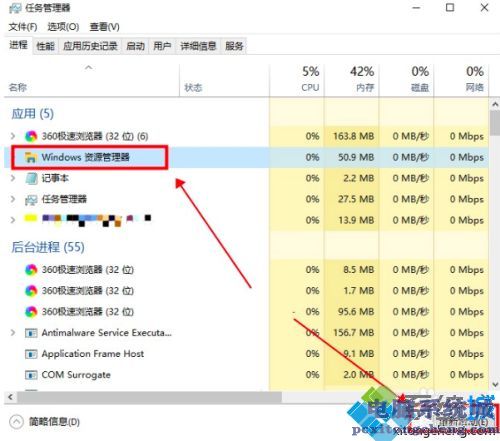The image size is (500, 441).
Task: Click the Application Frame Host icon
Action: 31,354
